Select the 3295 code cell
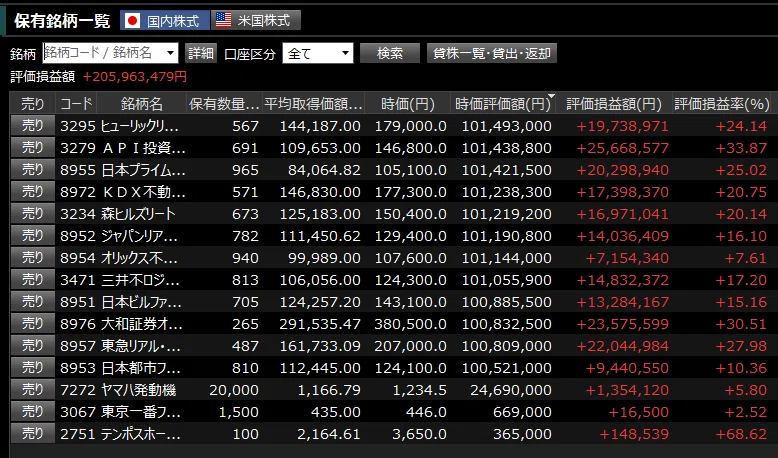 77,126
